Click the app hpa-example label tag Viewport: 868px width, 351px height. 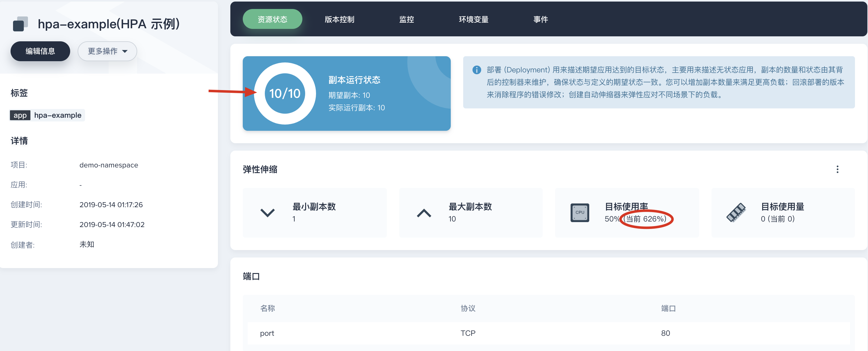47,115
